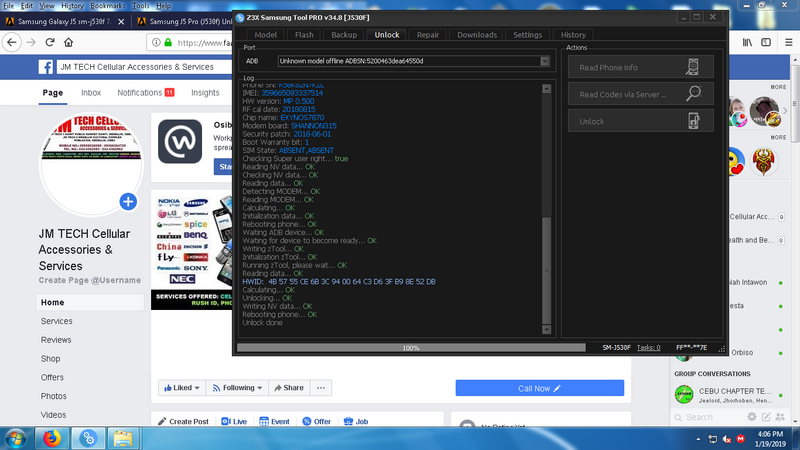Switch to the Flash tab
This screenshot has height=450, width=800.
(304, 35)
